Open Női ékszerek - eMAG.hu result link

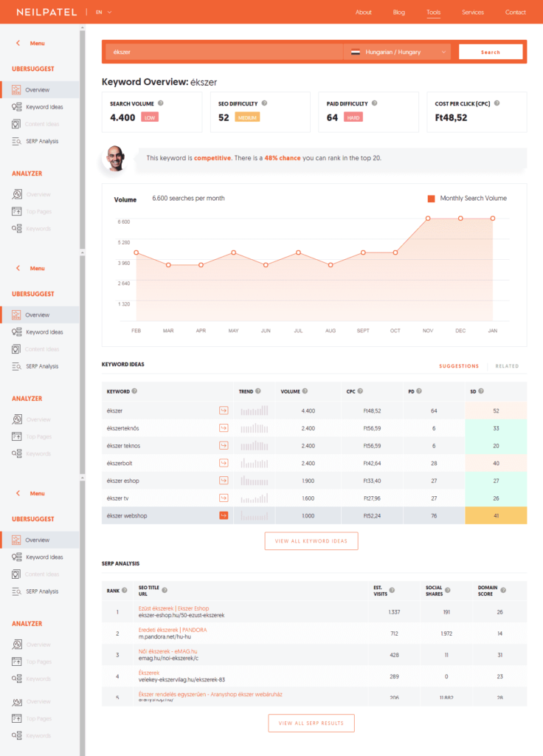pos(167,651)
